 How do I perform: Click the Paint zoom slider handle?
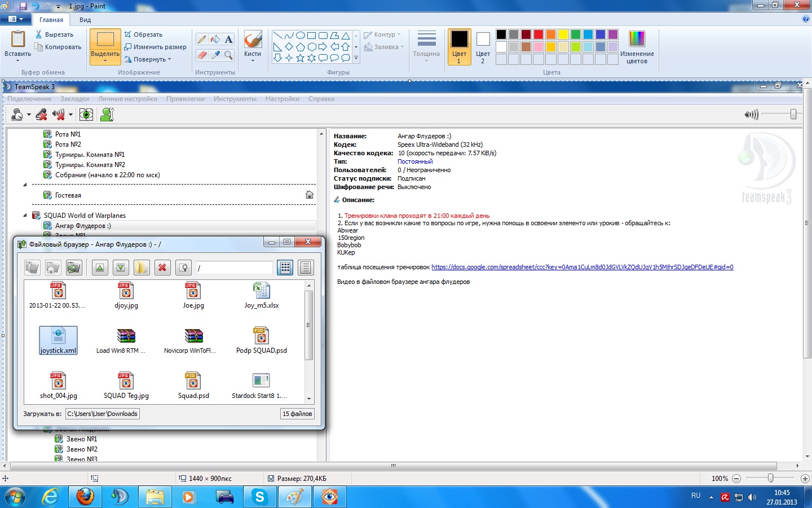point(770,478)
